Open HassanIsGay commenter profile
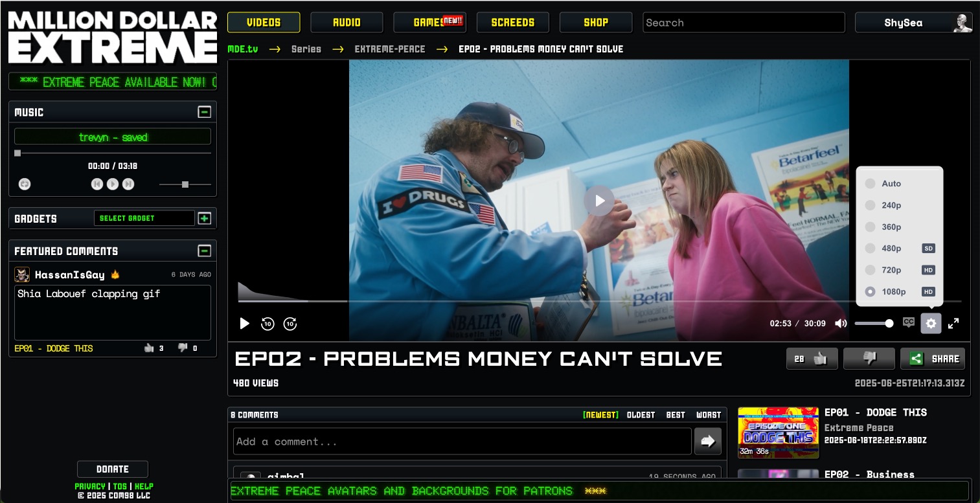Screen dimensions: 980x503 (70, 274)
